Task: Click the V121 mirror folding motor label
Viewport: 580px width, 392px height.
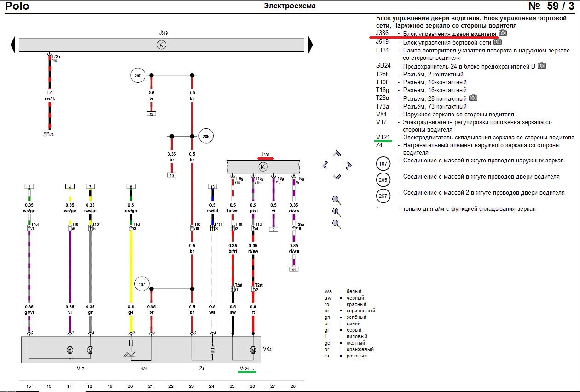Action: (x=244, y=369)
